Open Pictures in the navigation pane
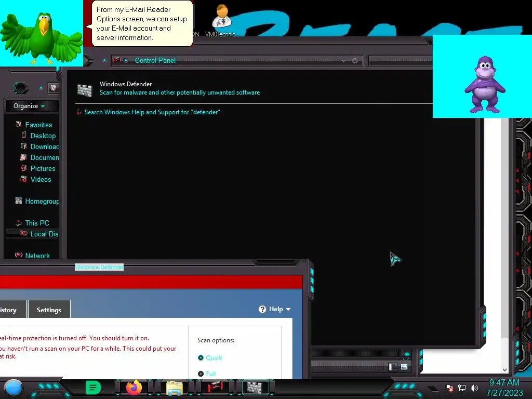Viewport: 532px width, 399px height. pyautogui.click(x=43, y=168)
